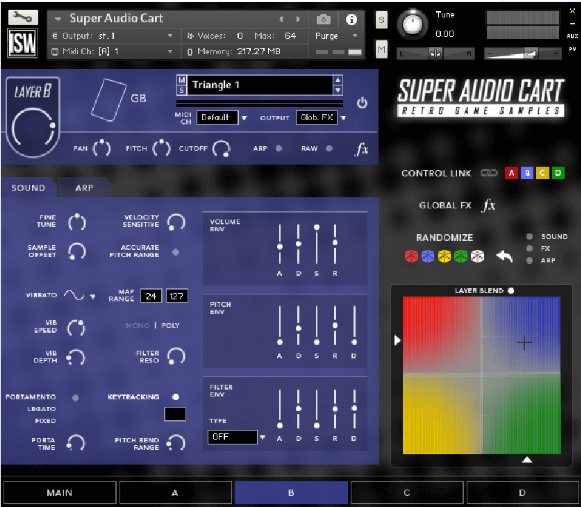Toggle the RAW option

point(329,148)
